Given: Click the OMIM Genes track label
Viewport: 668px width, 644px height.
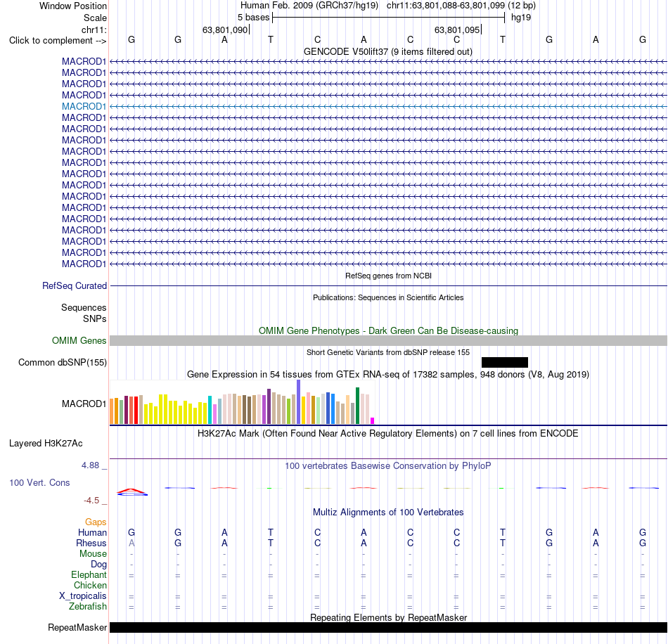Looking at the screenshot, I should (x=79, y=341).
